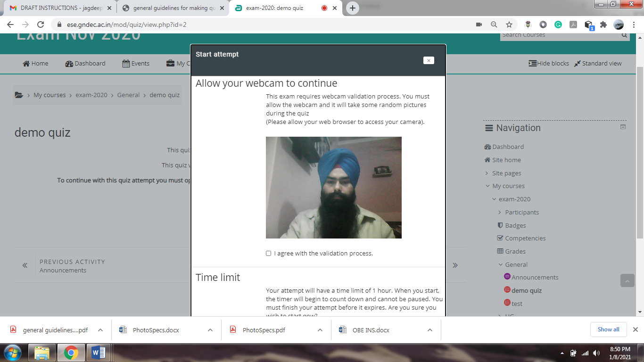Screen dimensions: 644x362
Task: Collapse My courses in Navigation tree
Action: tap(487, 186)
